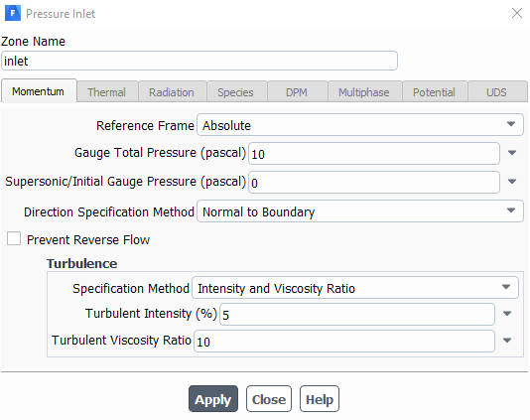Open the Gauge Total Pressure options arrow
Viewport: 530px width, 420px height.
coord(512,153)
